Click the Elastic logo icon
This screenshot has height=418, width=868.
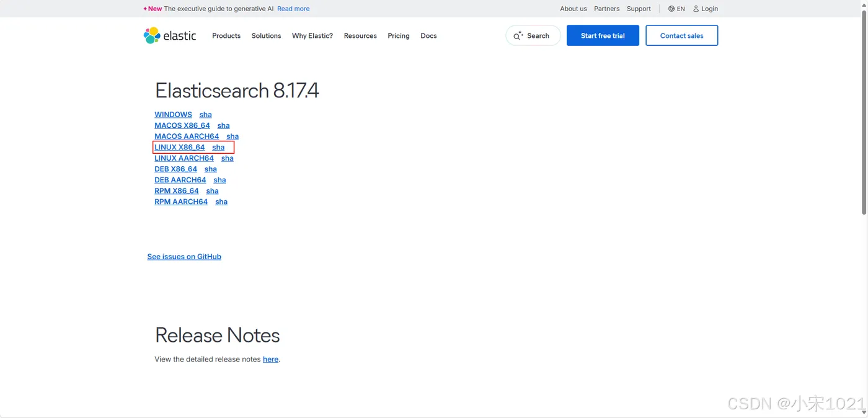[x=152, y=35]
